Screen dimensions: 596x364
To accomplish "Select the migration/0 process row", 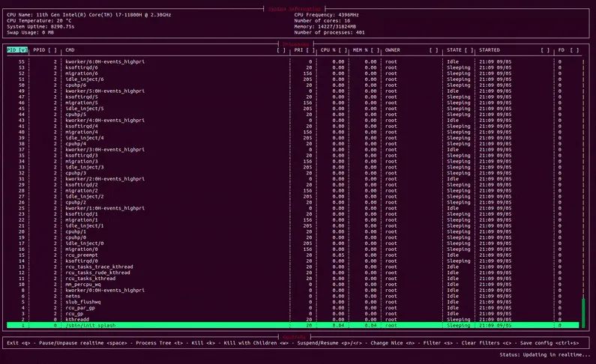I will [292, 249].
